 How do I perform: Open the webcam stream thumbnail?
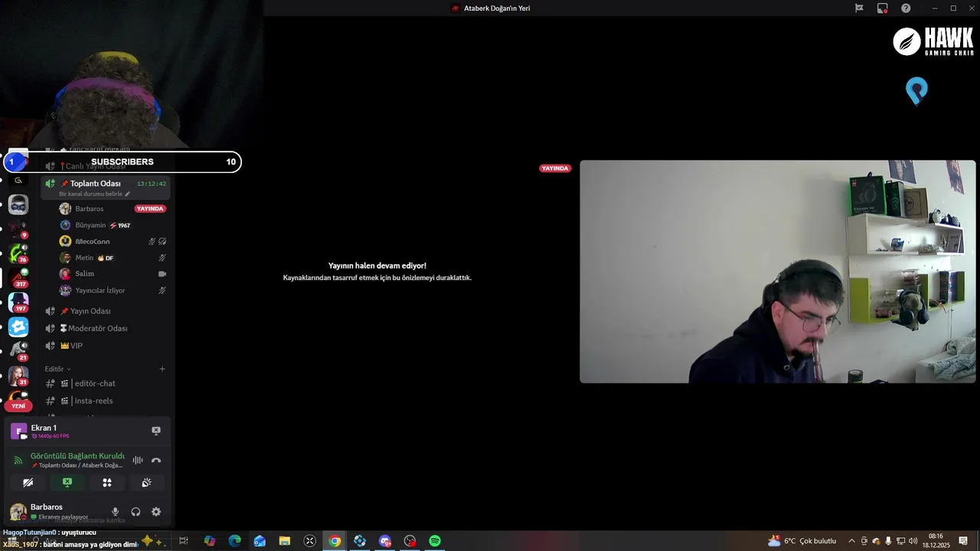point(778,272)
